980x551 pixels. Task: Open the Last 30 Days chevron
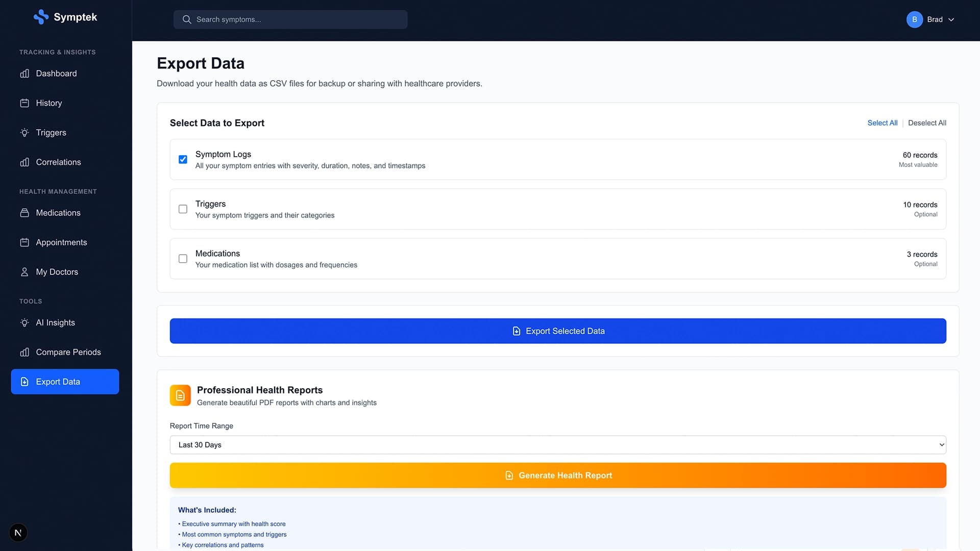942,444
